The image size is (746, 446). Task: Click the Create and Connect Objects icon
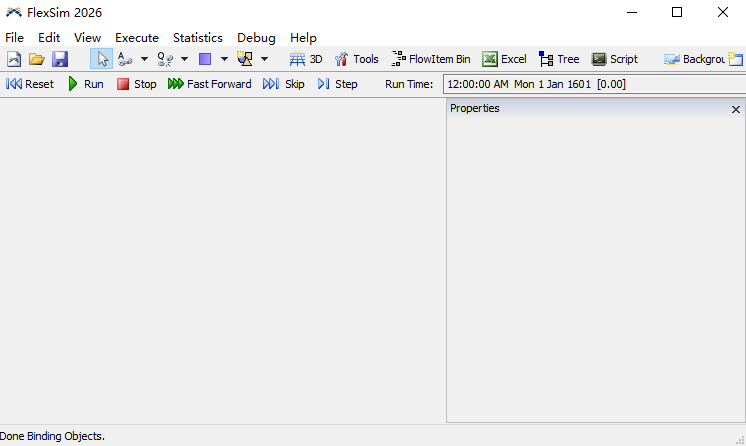coord(245,59)
